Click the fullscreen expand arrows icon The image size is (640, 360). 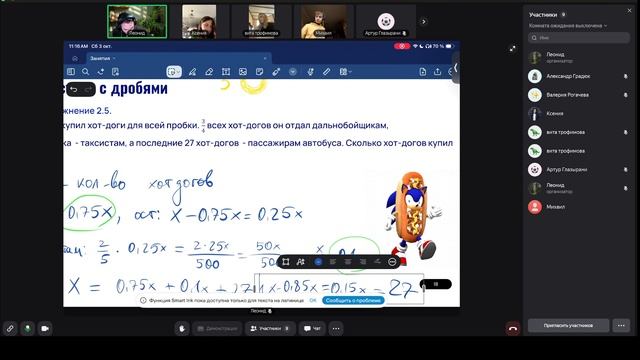(512, 49)
